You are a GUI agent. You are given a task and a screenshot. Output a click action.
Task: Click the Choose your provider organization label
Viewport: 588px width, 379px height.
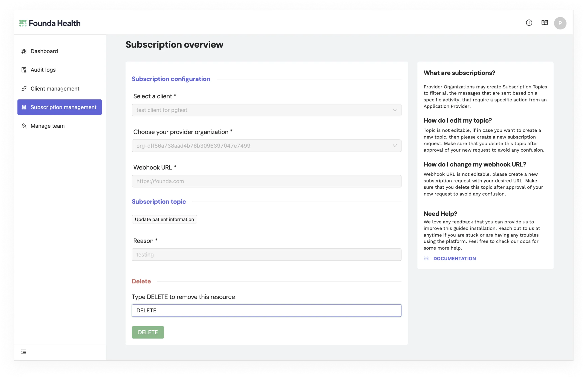click(x=183, y=132)
